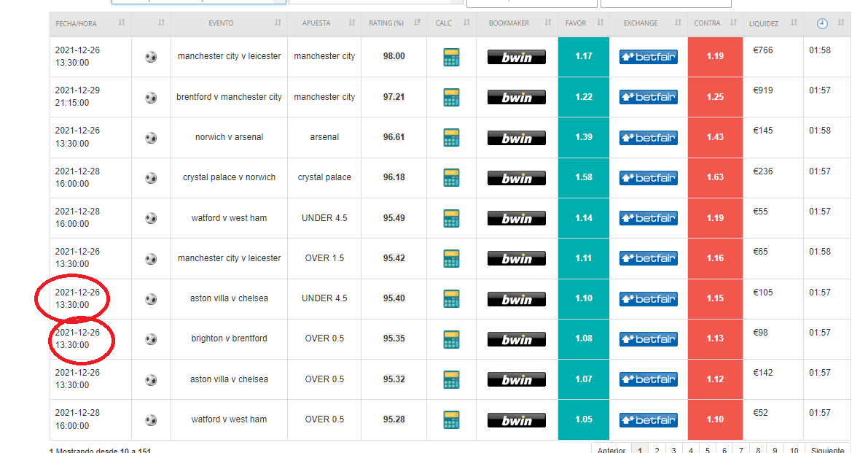Open calculator for aston villa v chelsea OVER 0.5
Screen dimensions: 868x453
coord(451,380)
